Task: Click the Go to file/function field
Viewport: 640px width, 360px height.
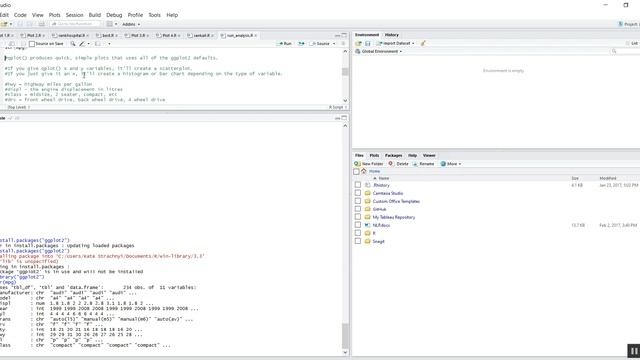Action: pos(75,24)
